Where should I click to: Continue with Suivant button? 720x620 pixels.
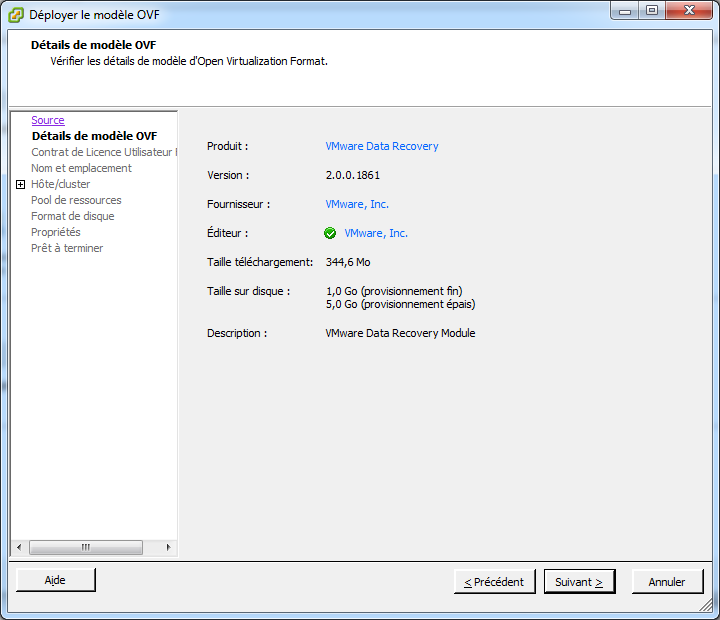[579, 582]
